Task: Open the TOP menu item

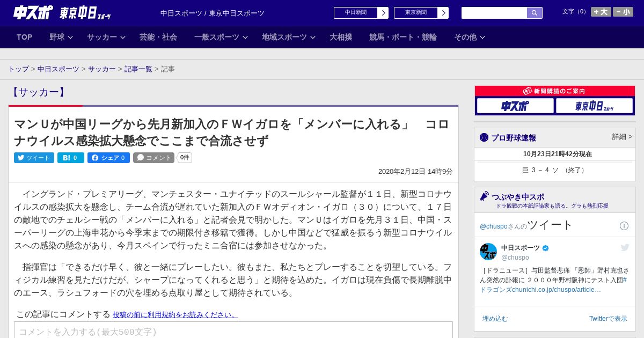Action: pyautogui.click(x=25, y=37)
